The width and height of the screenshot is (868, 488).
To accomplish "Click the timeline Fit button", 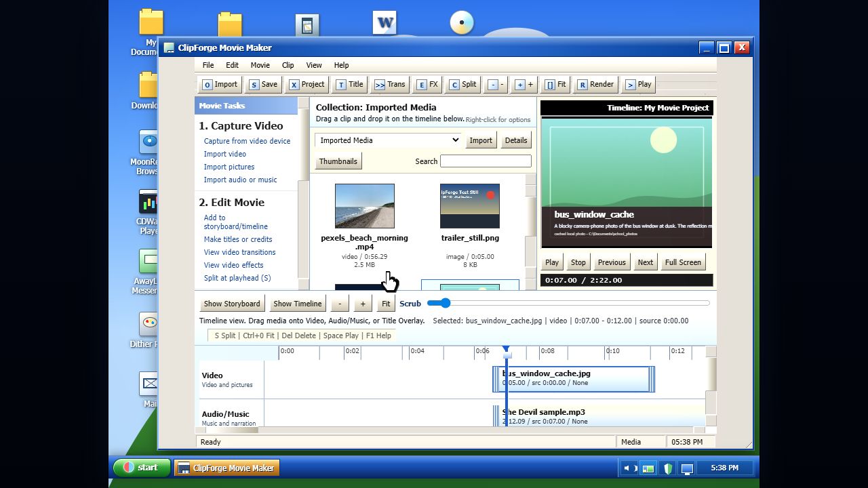I will pyautogui.click(x=386, y=304).
